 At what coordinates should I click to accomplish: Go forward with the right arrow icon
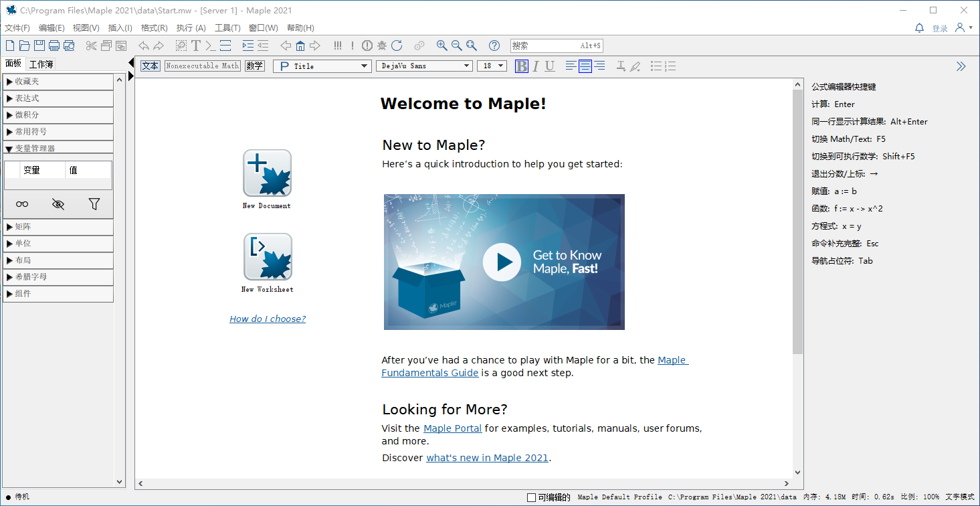(315, 46)
